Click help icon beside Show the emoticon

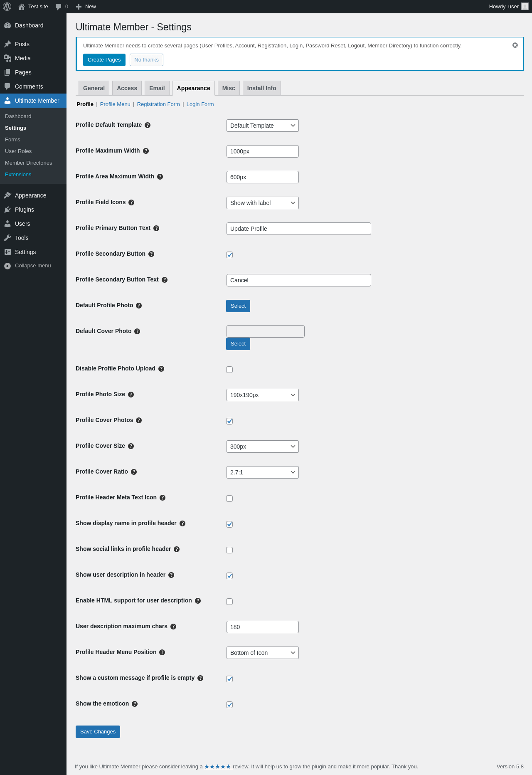135,704
